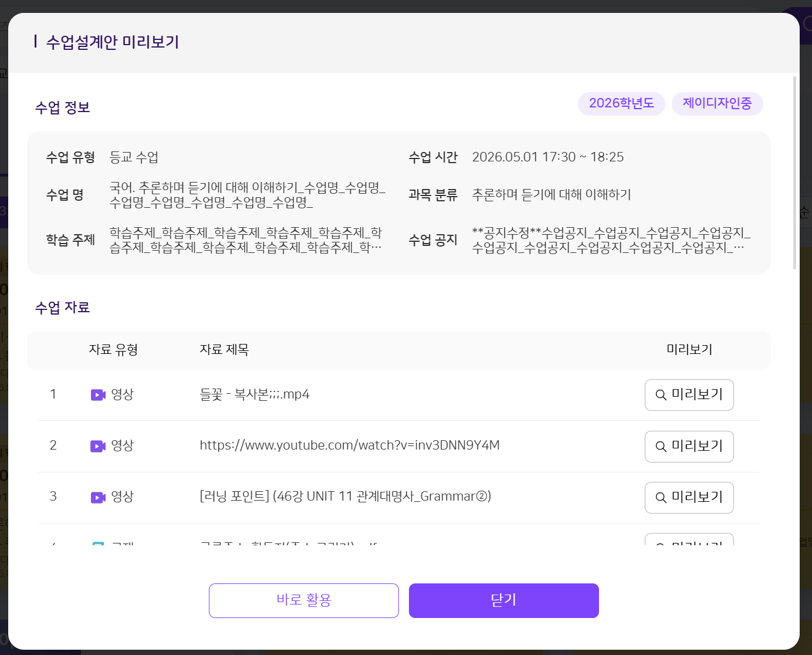Click the 수업 명 text starting with 국어

click(x=248, y=195)
